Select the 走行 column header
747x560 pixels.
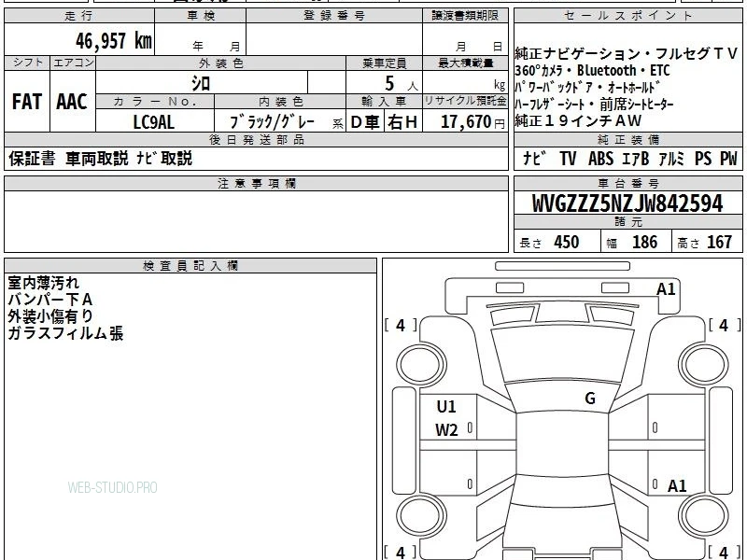point(79,16)
